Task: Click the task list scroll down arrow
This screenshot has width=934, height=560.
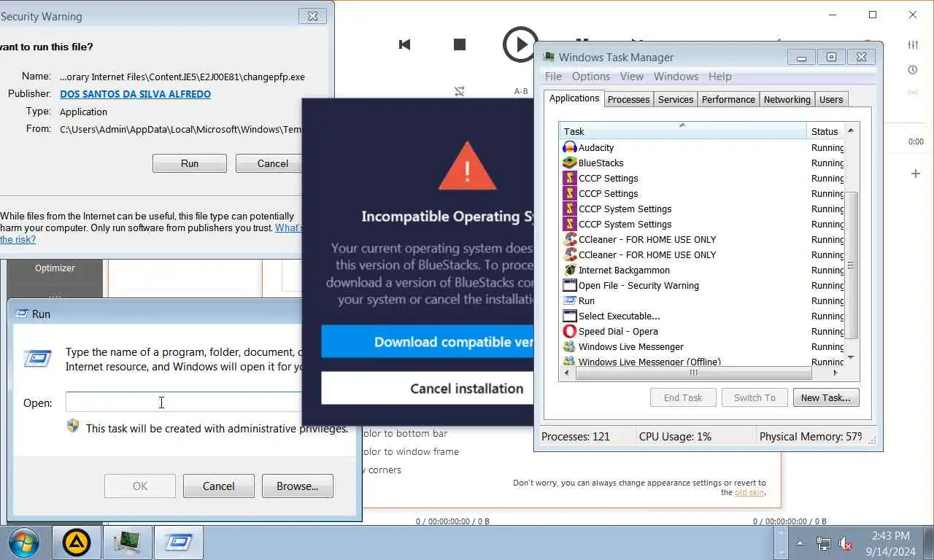Action: pyautogui.click(x=851, y=358)
